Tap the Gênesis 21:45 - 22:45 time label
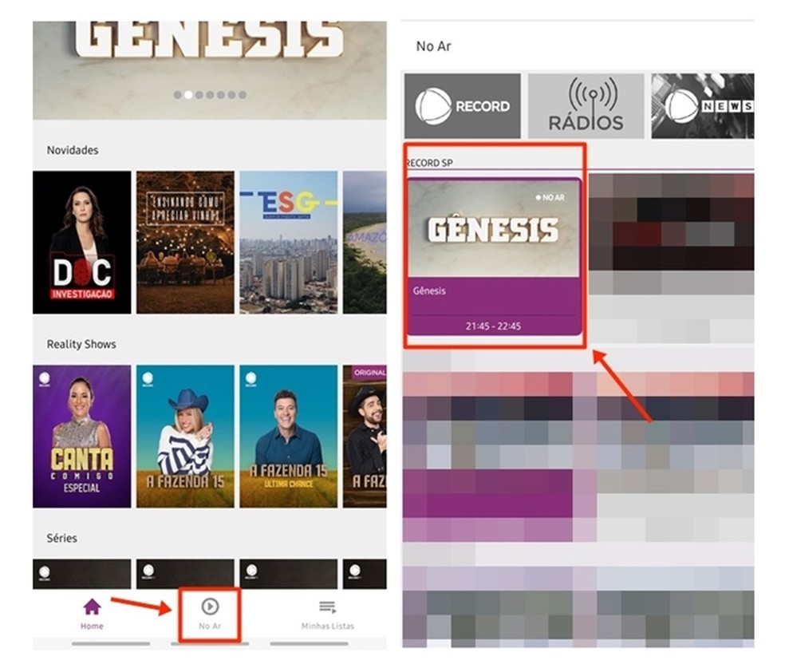The height and width of the screenshot is (672, 785). coord(493,326)
